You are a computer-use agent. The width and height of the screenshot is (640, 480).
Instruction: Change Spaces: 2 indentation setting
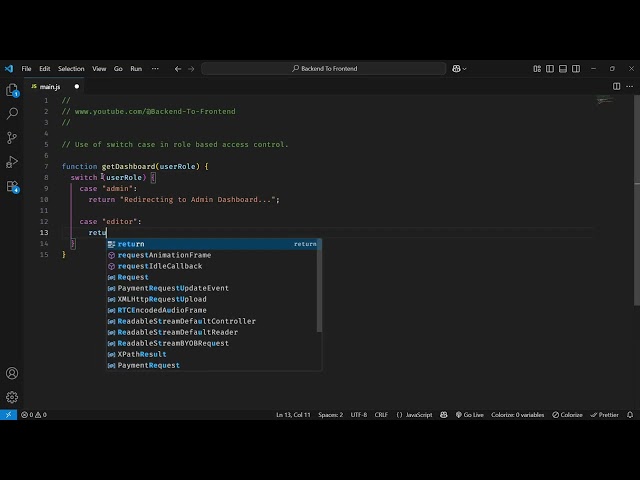(x=331, y=415)
